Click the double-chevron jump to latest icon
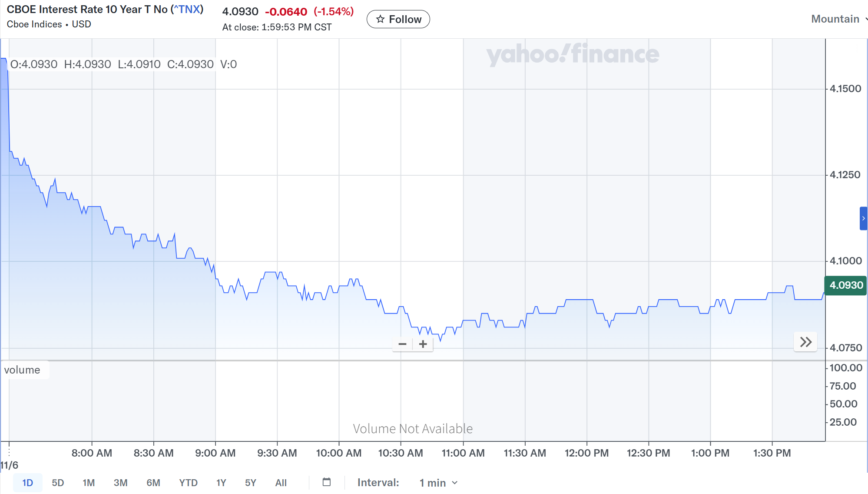Image resolution: width=868 pixels, height=494 pixels. (x=805, y=342)
